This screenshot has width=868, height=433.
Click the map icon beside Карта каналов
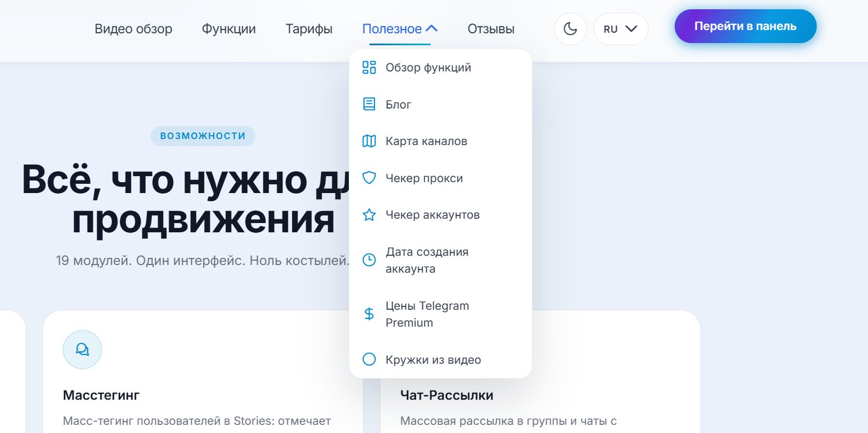tap(369, 141)
